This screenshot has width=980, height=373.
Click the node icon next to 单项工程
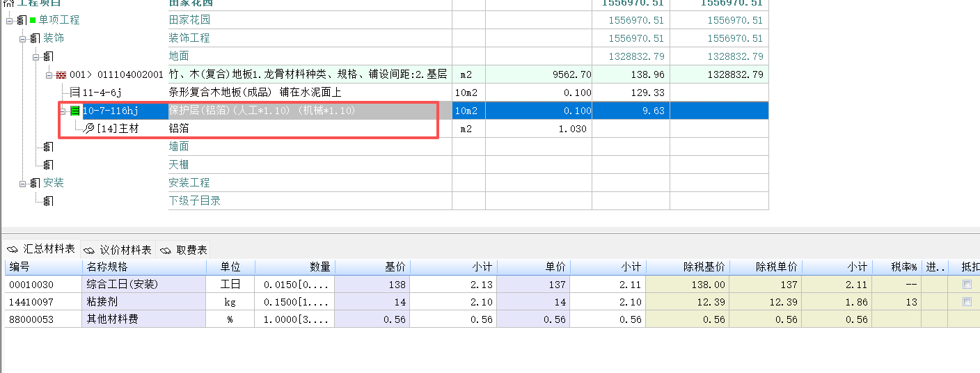coord(22,20)
